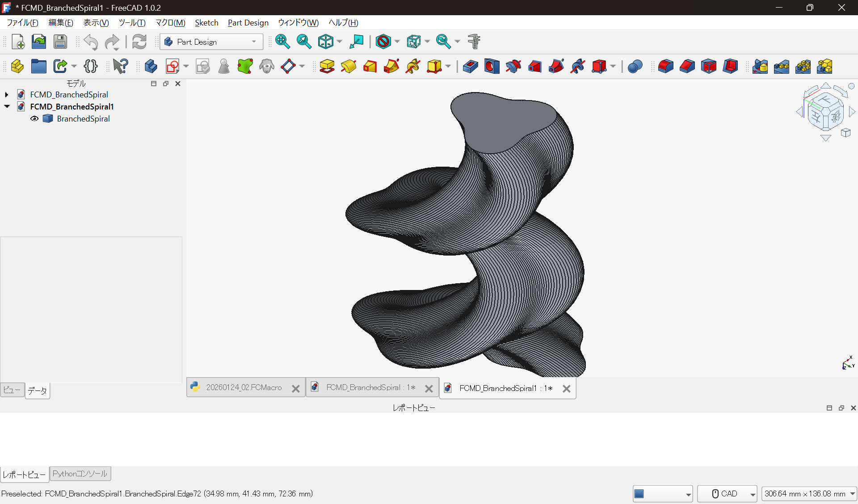Click Fit all zoom icon
Image resolution: width=858 pixels, height=504 pixels.
click(282, 42)
